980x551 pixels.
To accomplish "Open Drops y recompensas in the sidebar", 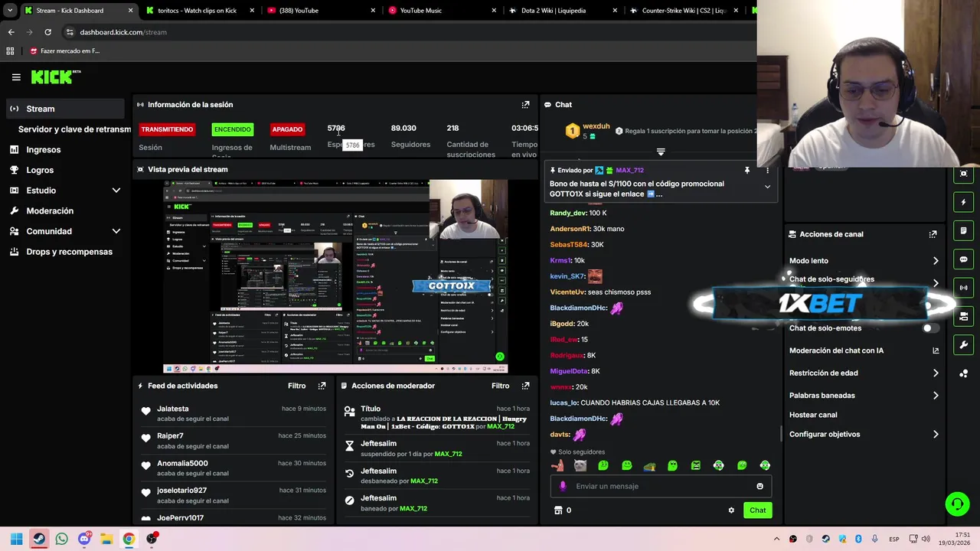I will pos(69,252).
